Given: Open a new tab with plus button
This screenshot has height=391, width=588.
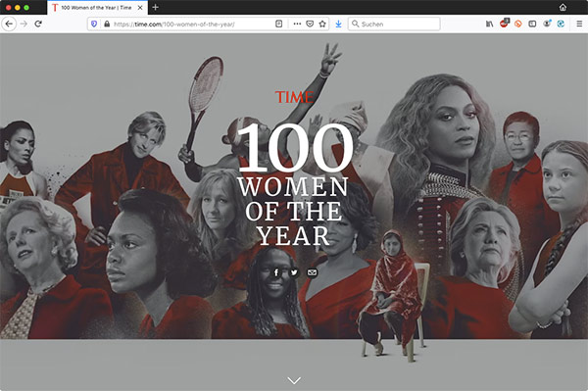Looking at the screenshot, I should click(x=155, y=7).
